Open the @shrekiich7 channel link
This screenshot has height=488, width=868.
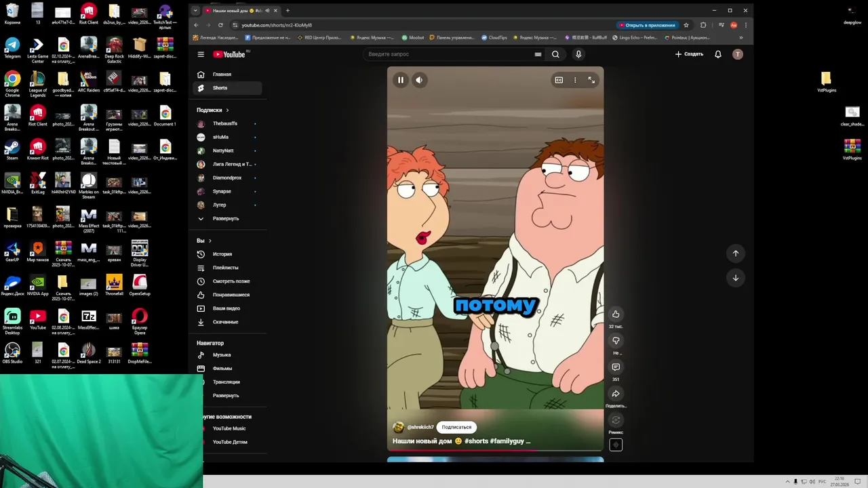(x=420, y=427)
